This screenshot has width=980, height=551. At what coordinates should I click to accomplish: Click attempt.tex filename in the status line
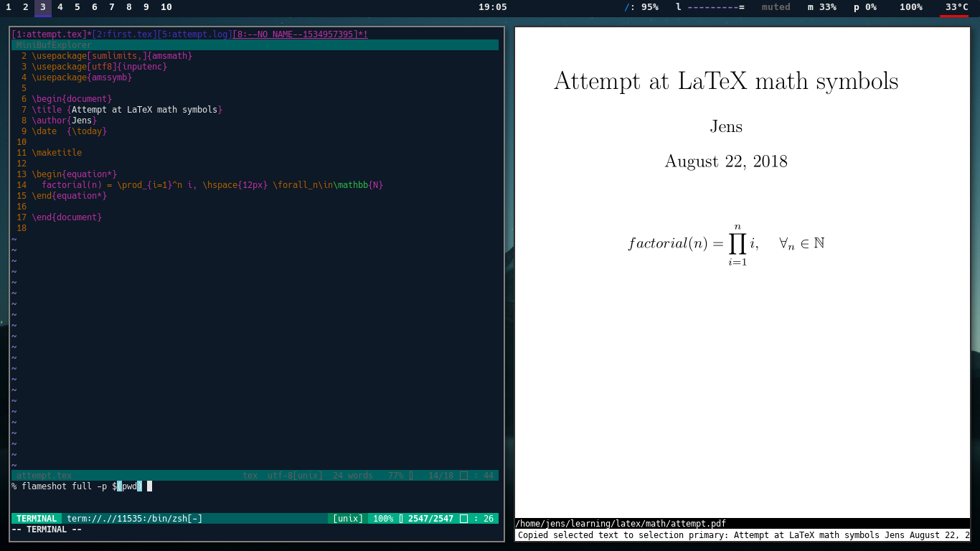click(44, 476)
